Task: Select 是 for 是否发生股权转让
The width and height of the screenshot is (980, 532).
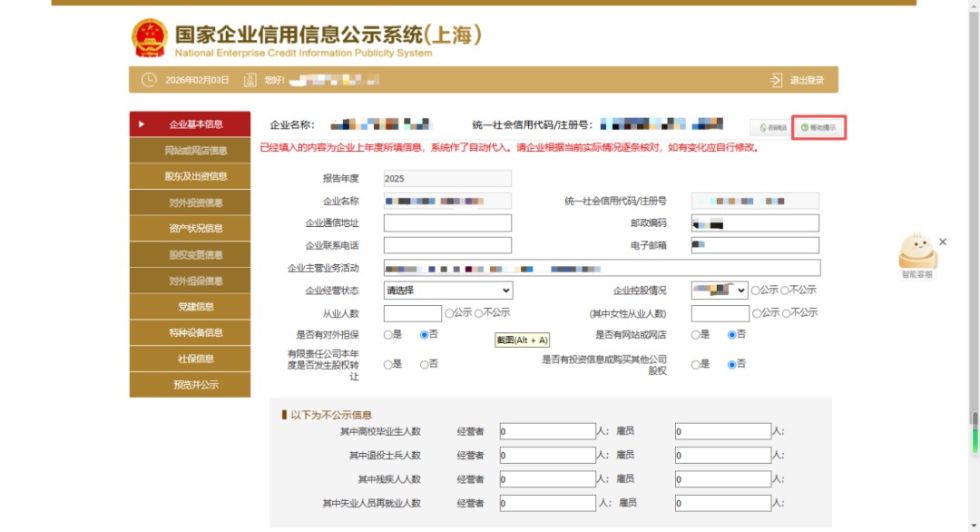Action: pyautogui.click(x=388, y=364)
